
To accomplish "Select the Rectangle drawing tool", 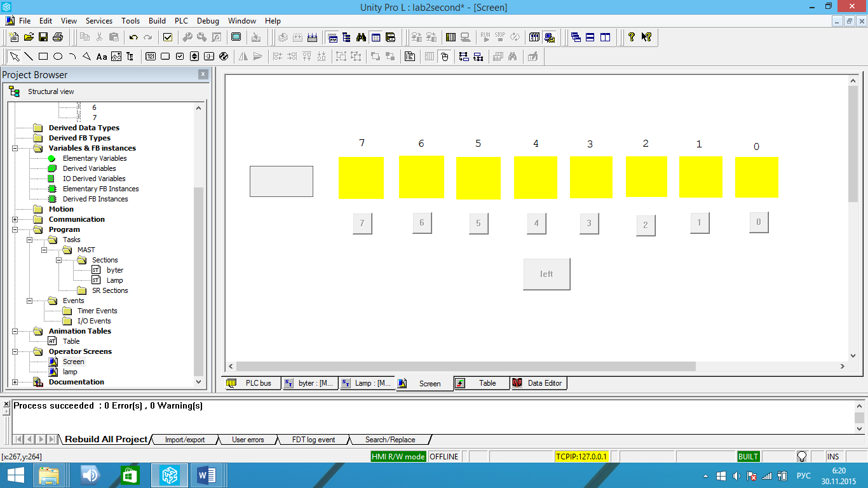I will click(x=43, y=57).
